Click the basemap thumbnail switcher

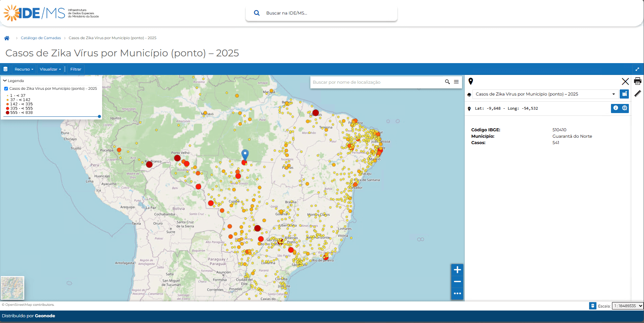[12, 288]
